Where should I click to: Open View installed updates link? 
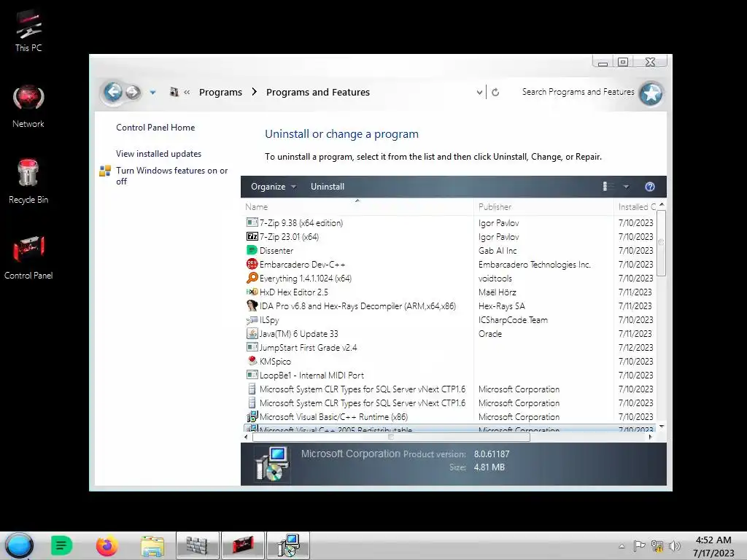(x=158, y=153)
